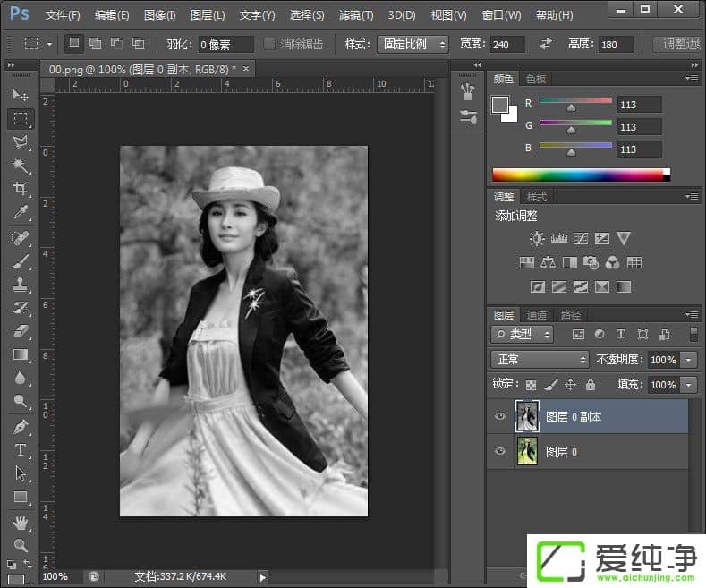
Task: Open the 样式 fixed ratio dropdown
Action: [x=413, y=44]
